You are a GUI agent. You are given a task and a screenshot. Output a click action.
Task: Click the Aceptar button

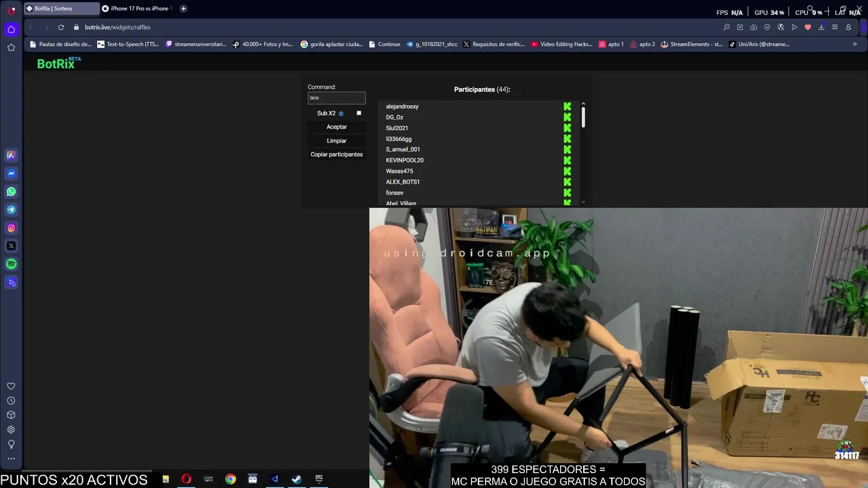tap(336, 127)
